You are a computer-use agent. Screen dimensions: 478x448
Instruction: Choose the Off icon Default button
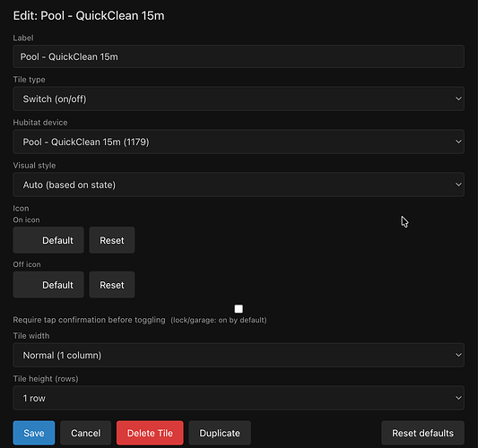48,285
